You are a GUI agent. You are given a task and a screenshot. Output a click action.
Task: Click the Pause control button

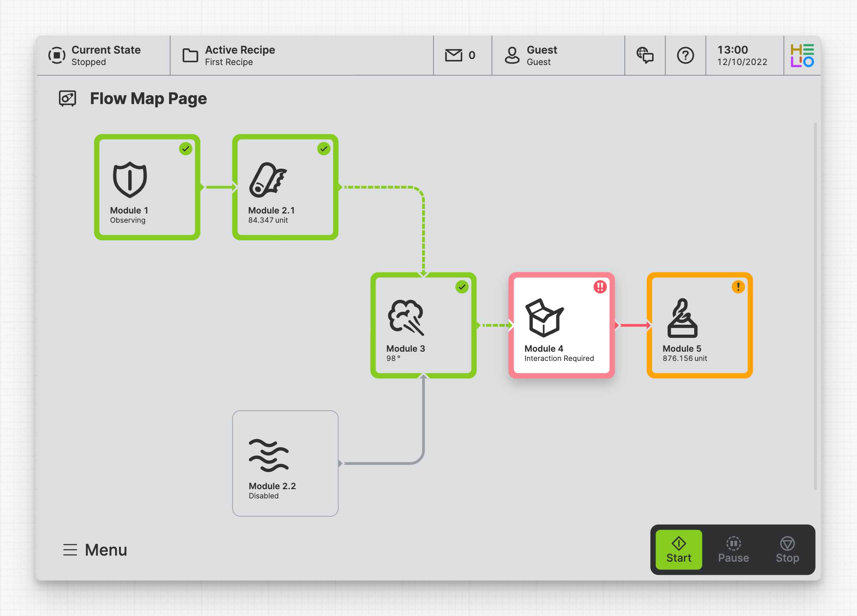[733, 550]
